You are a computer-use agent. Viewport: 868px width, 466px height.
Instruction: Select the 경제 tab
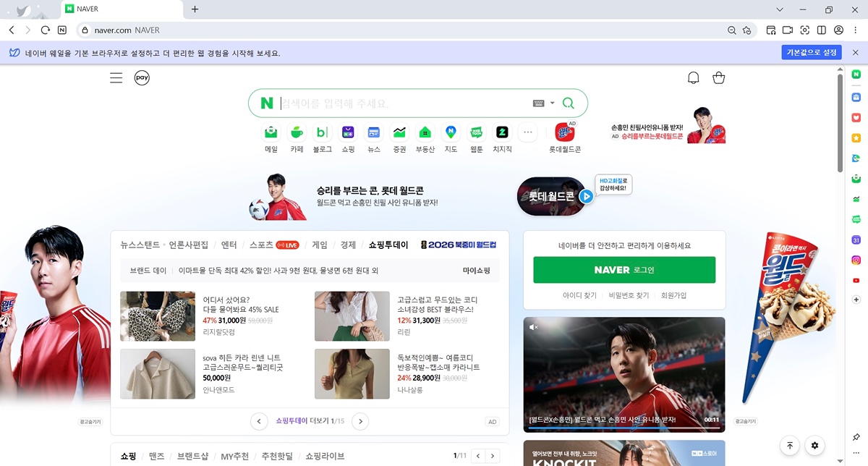(x=348, y=245)
